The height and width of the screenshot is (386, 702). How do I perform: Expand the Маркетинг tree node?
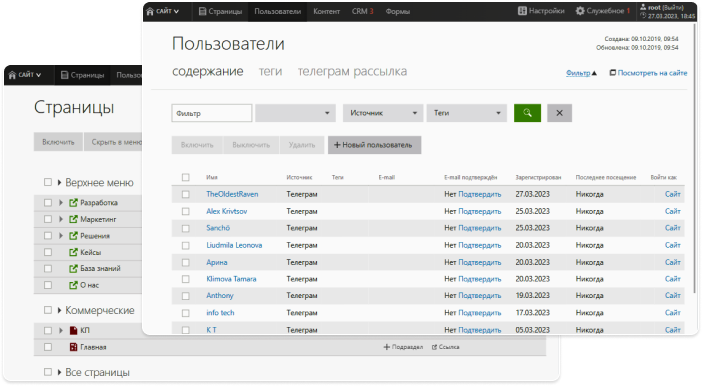tap(61, 219)
